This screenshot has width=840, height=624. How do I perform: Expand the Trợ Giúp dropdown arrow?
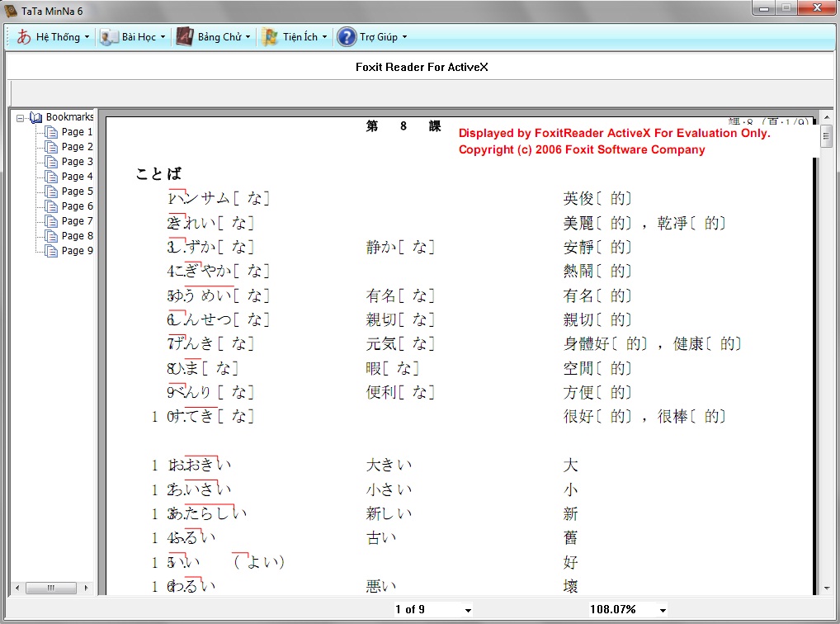pyautogui.click(x=404, y=37)
